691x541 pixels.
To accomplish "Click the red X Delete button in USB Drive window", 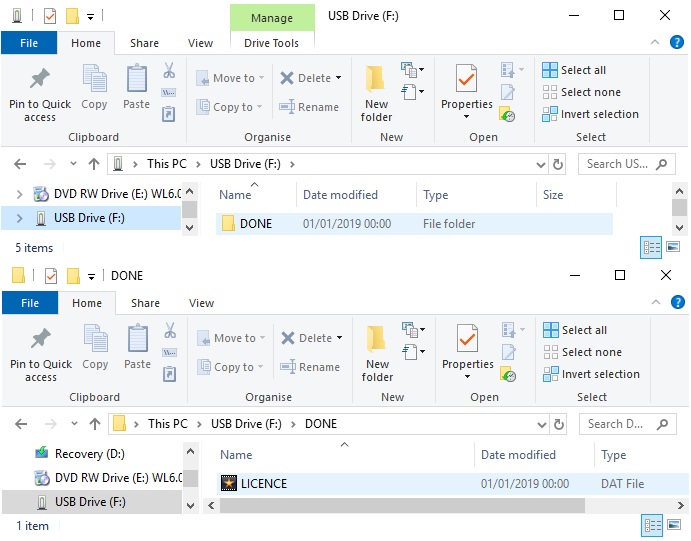I will [x=309, y=78].
